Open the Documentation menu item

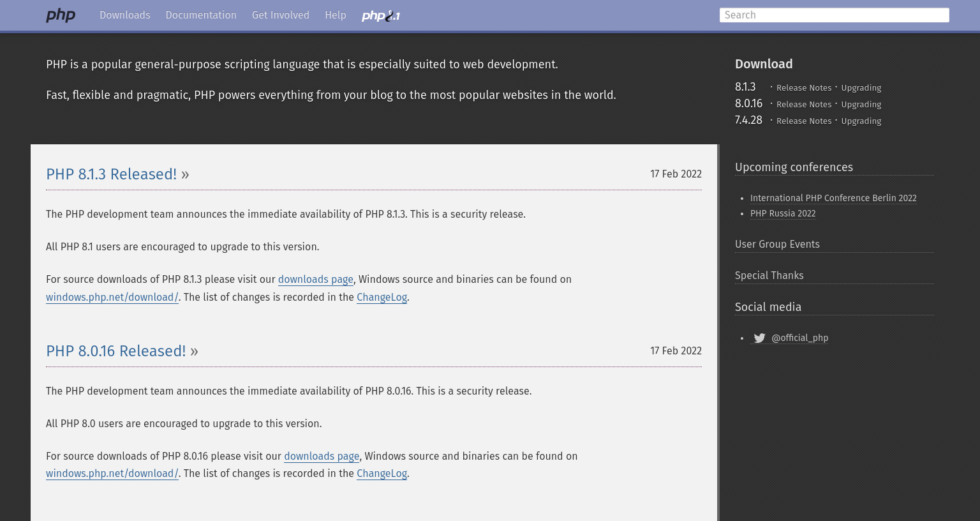201,15
